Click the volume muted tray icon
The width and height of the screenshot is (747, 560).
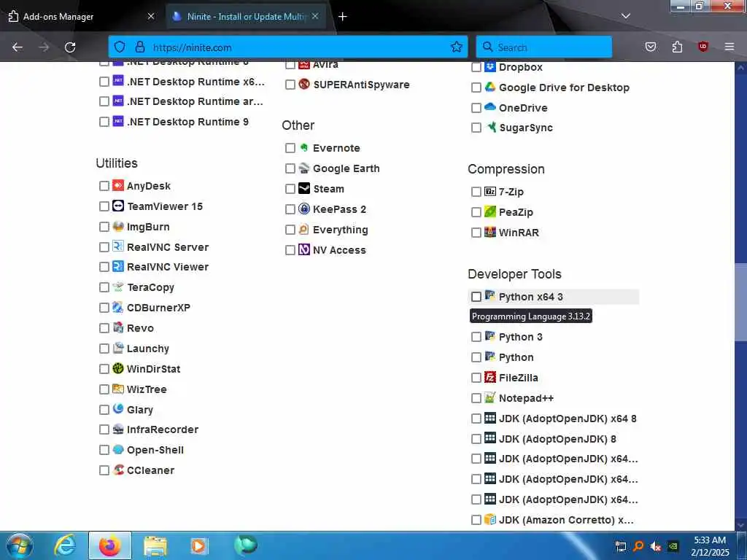[x=656, y=546]
